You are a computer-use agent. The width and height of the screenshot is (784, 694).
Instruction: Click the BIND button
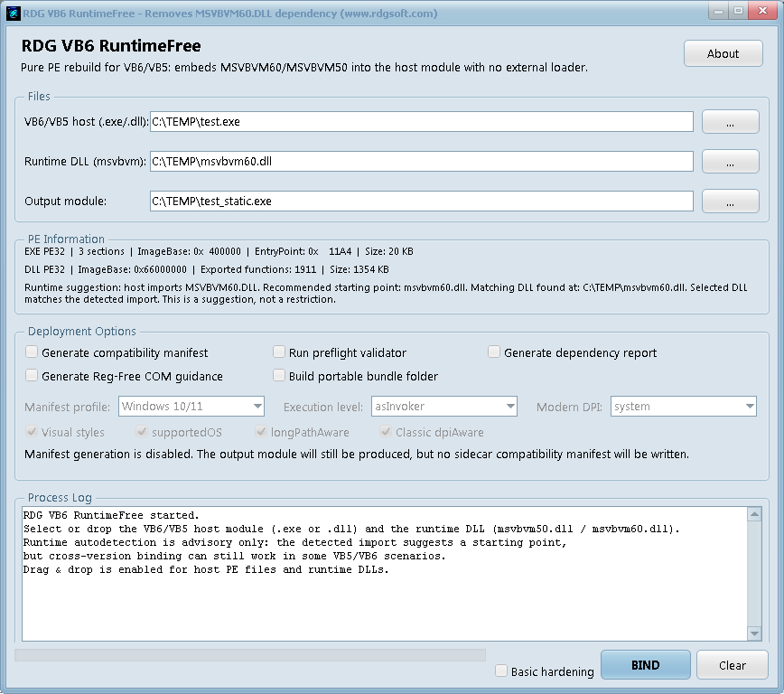coord(645,665)
